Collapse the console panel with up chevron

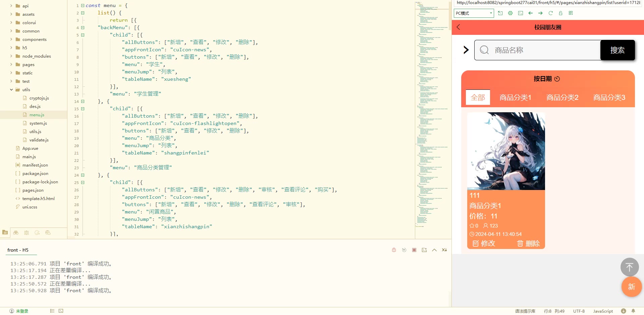434,250
